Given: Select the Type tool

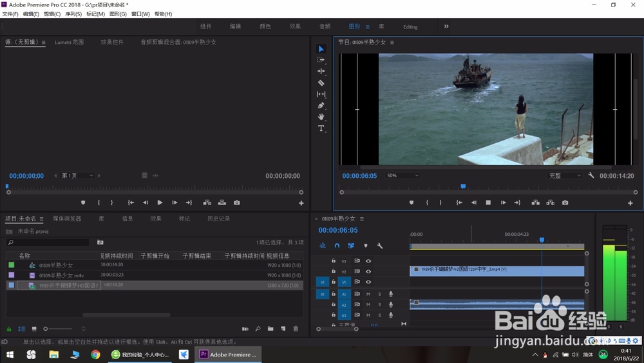Looking at the screenshot, I should pyautogui.click(x=321, y=128).
